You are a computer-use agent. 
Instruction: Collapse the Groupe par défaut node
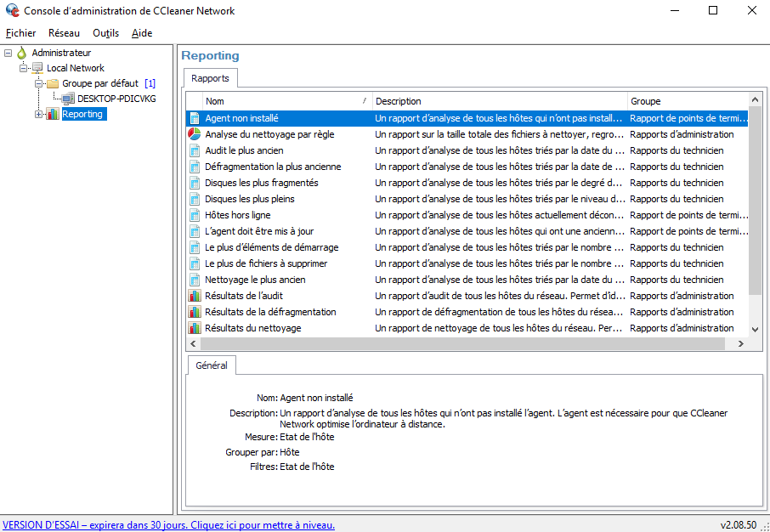(39, 83)
